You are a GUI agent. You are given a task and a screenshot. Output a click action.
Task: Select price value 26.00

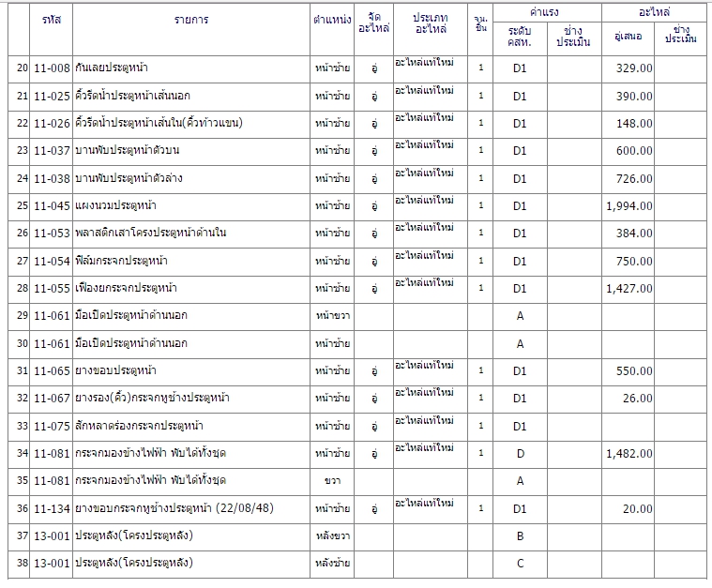click(638, 399)
